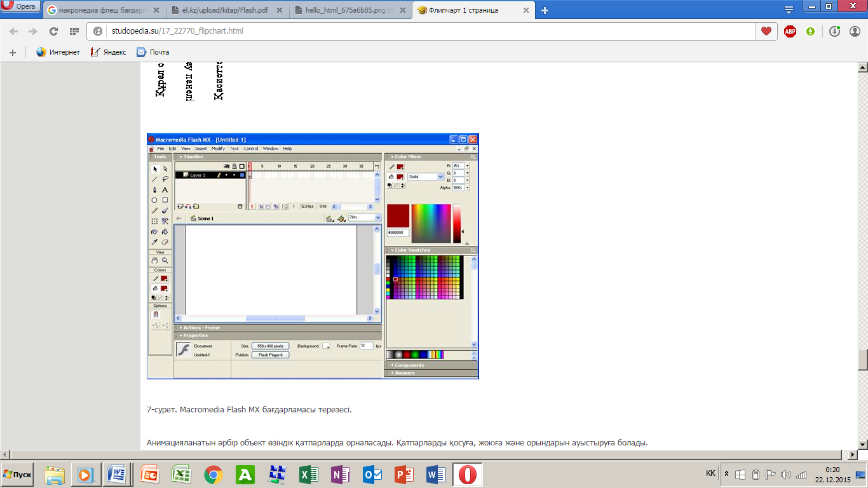
Task: Click the Snap to Objects magnet option
Action: click(x=155, y=315)
